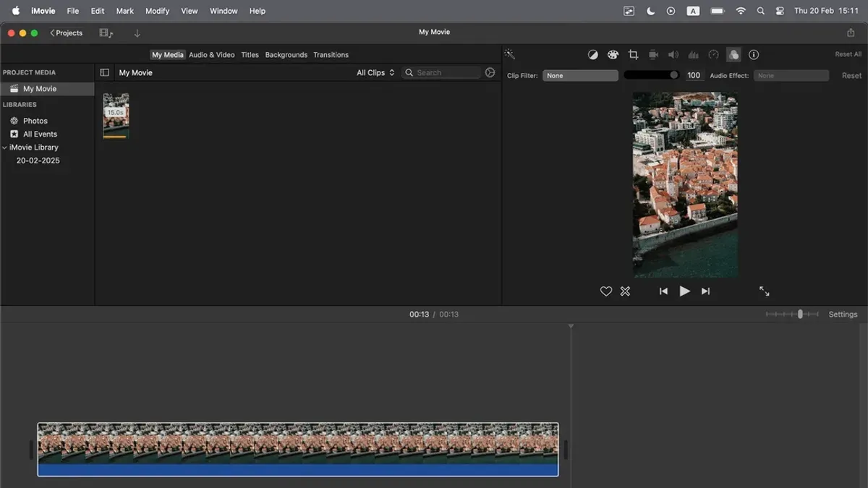
Task: Open the Audio Effect None dropdown
Action: click(x=791, y=75)
